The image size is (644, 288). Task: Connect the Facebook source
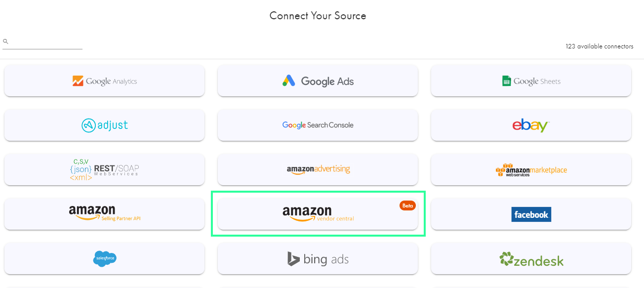click(531, 214)
